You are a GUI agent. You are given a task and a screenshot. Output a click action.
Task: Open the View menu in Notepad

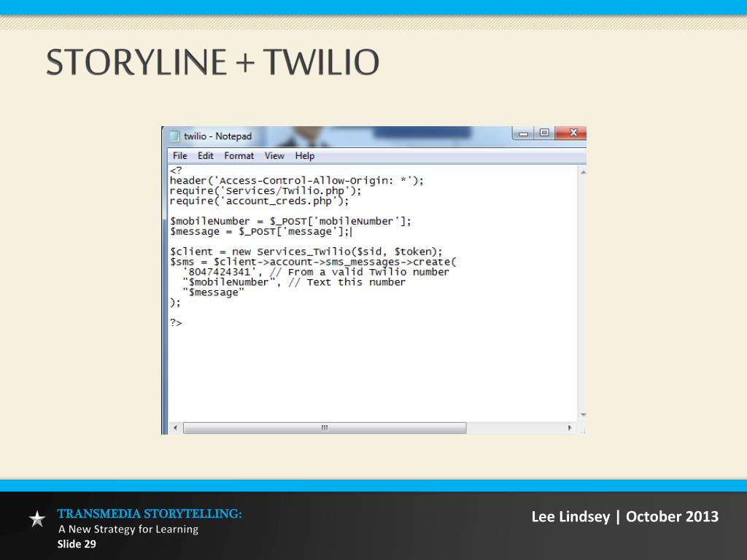click(274, 156)
